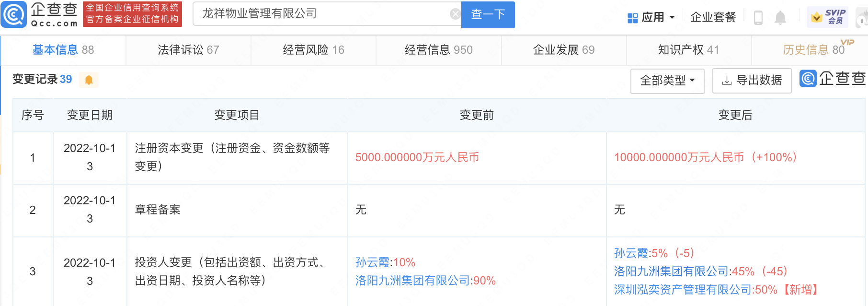Clear the search box with the X icon
Viewport: 868px width, 306px height.
coord(455,14)
